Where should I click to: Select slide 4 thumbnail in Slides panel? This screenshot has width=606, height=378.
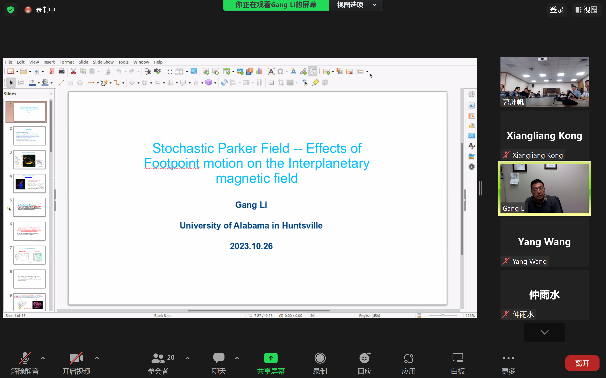[29, 183]
